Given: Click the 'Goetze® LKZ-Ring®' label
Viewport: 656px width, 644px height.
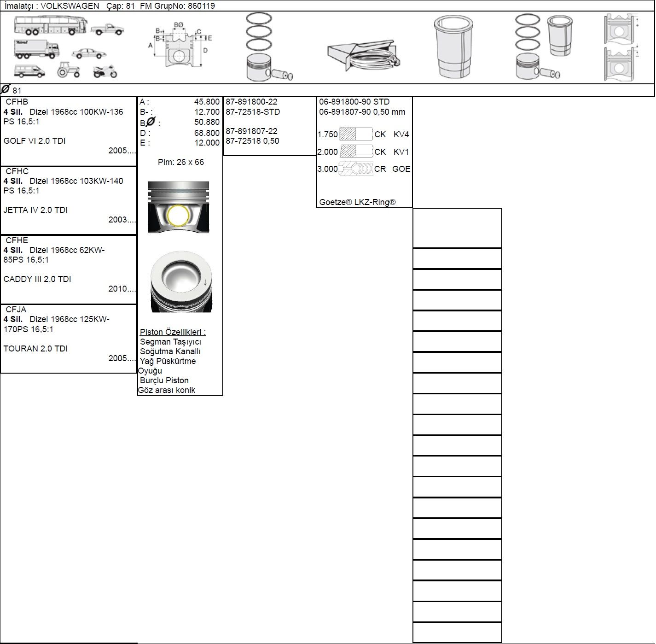Looking at the screenshot, I should click(358, 202).
